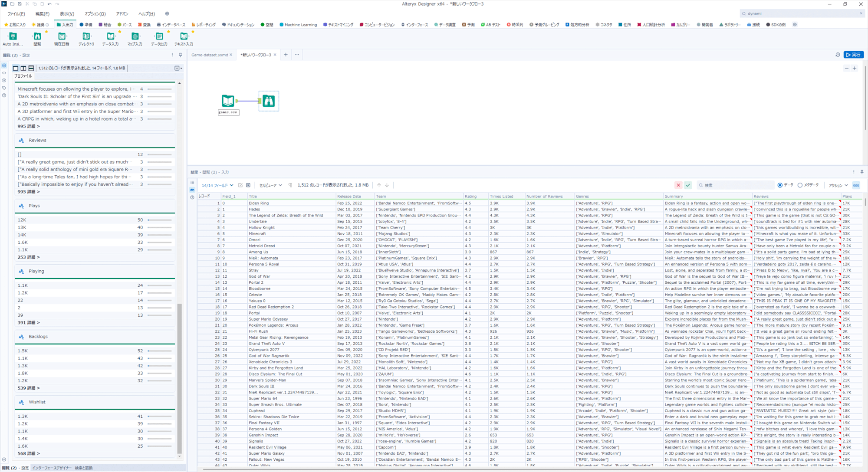Expand 995 詳細 under Reviews

[x=29, y=192]
